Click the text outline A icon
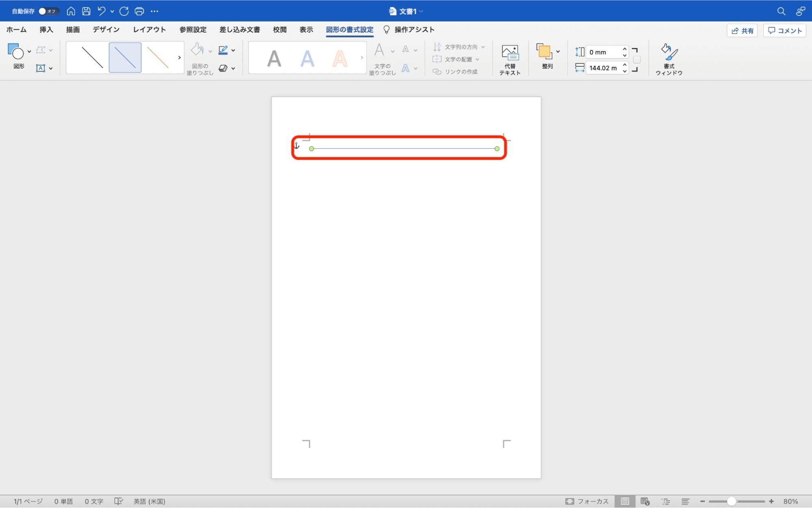The height and width of the screenshot is (508, 812). 405,50
